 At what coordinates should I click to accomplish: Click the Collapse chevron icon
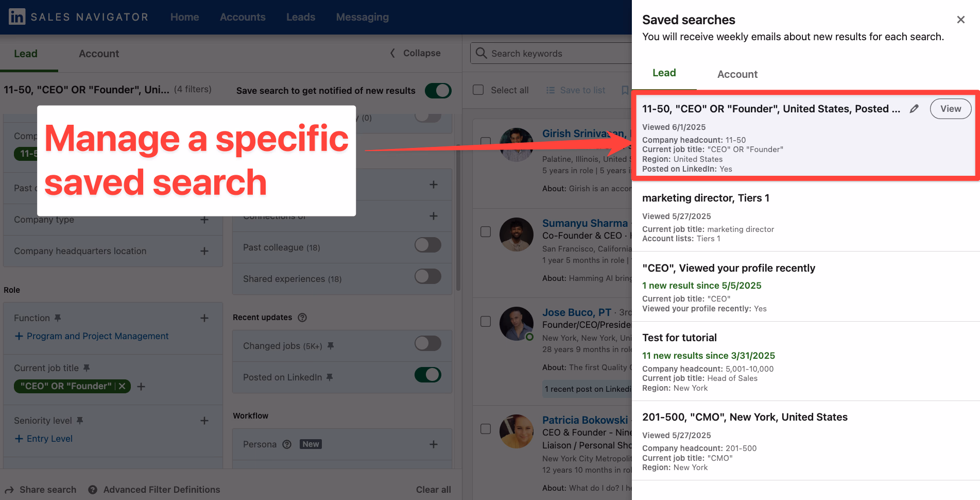[392, 53]
